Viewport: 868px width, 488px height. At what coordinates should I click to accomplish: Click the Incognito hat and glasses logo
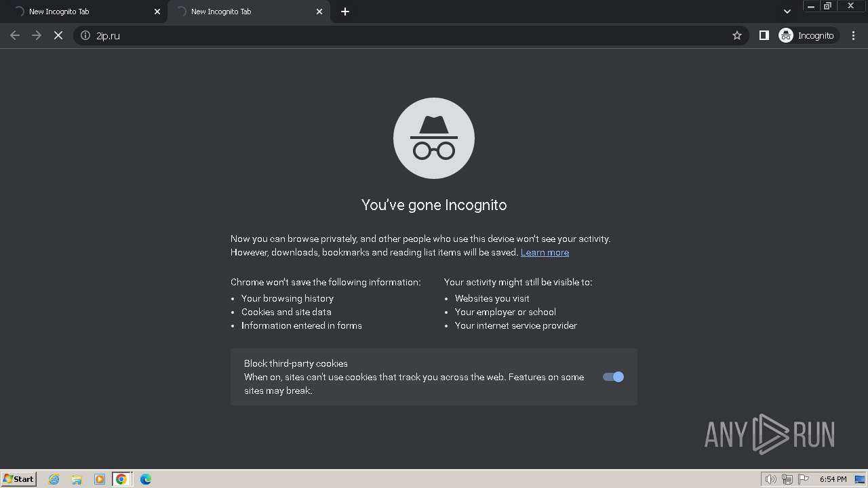(434, 138)
